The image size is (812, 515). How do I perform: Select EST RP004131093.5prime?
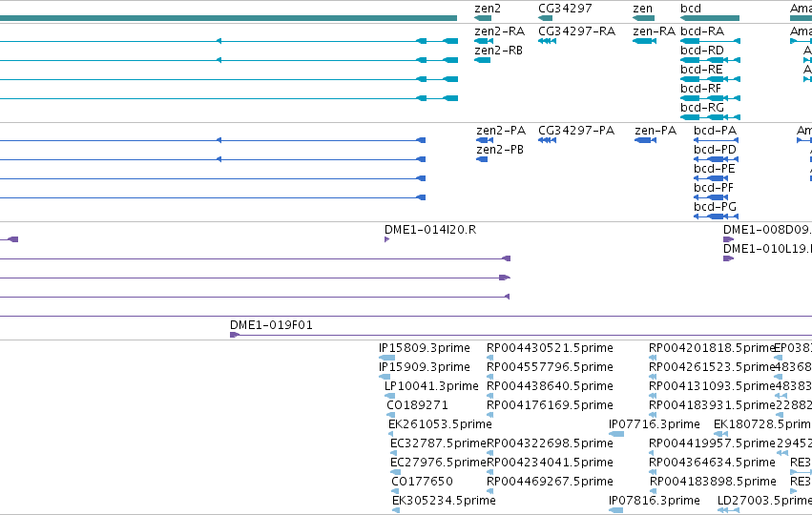[x=712, y=386]
